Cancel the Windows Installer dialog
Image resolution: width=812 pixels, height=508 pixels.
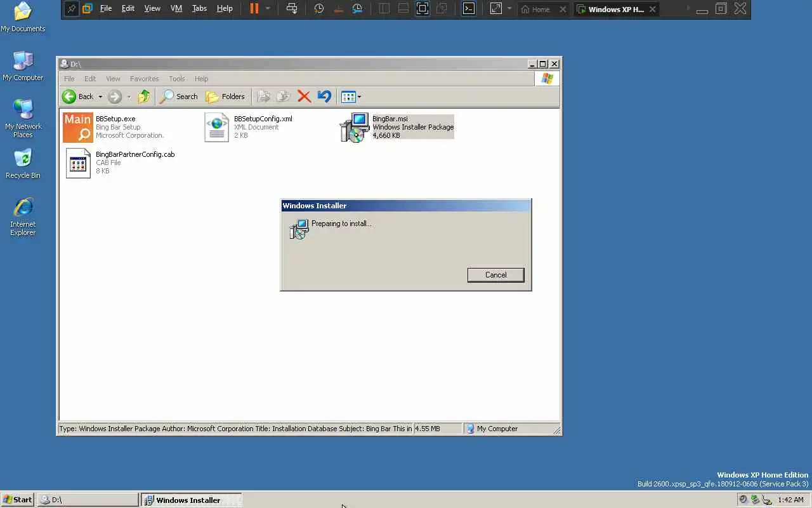pos(495,275)
